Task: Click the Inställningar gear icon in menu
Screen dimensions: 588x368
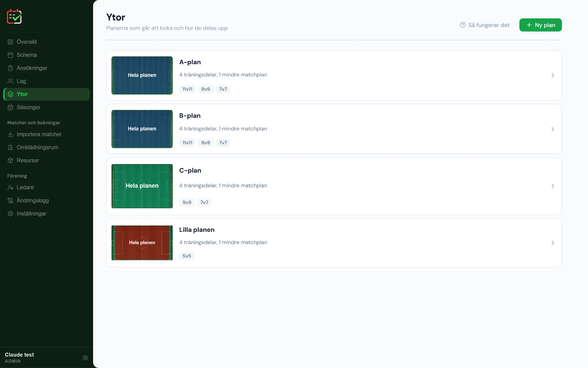Action: pos(10,214)
